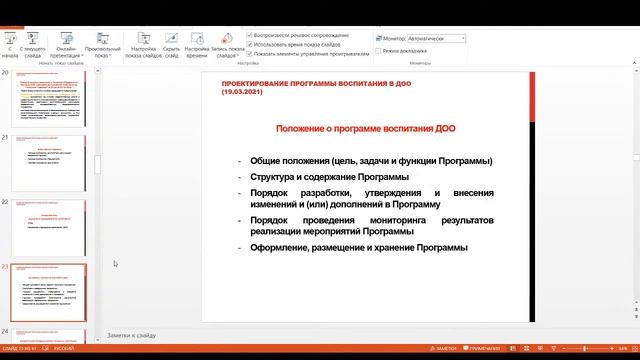Open Произвольный показ dropdown

[x=102, y=45]
